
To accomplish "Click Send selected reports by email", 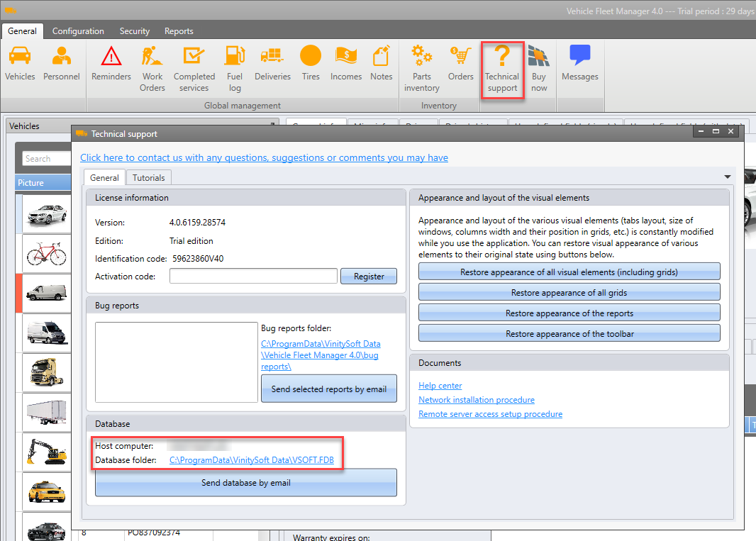I will pyautogui.click(x=329, y=389).
